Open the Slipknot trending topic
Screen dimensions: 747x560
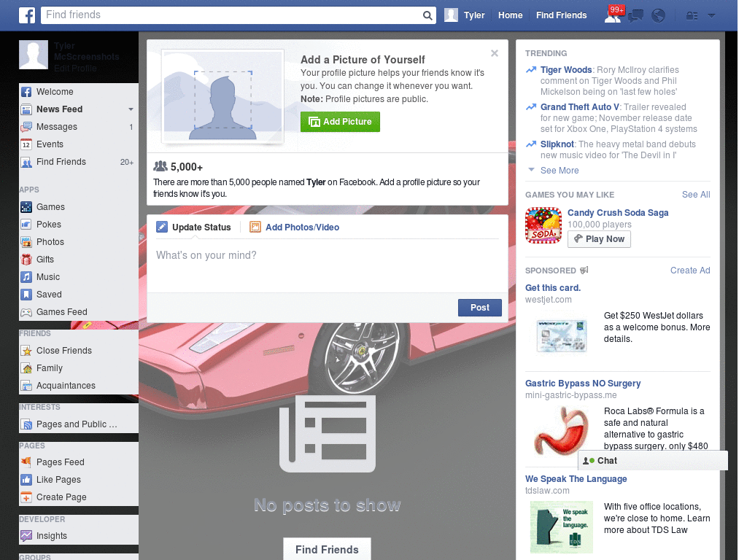point(557,144)
